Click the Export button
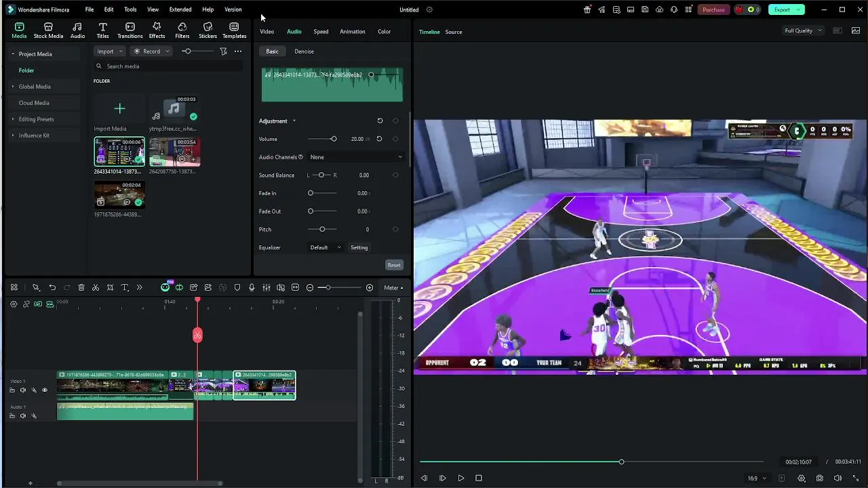The image size is (868, 488). pyautogui.click(x=786, y=9)
